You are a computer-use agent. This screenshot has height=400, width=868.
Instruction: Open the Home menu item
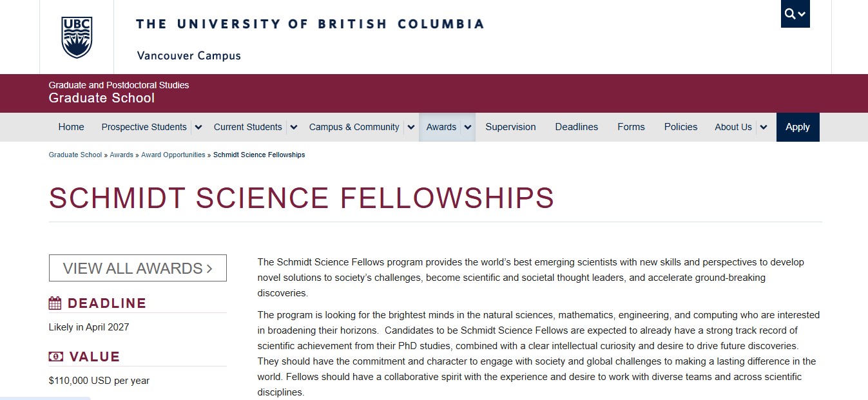(71, 127)
